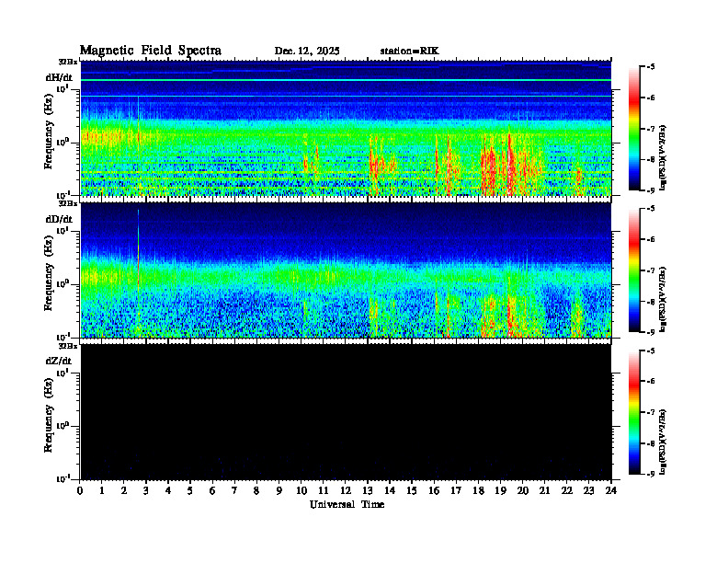
Task: Click the "20" hour tick label
Action: (523, 491)
